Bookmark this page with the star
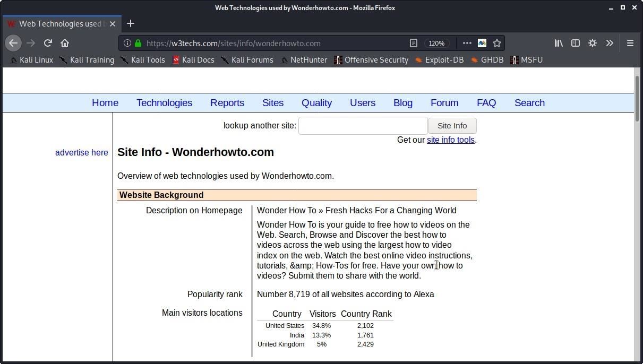The image size is (643, 364). coord(496,43)
